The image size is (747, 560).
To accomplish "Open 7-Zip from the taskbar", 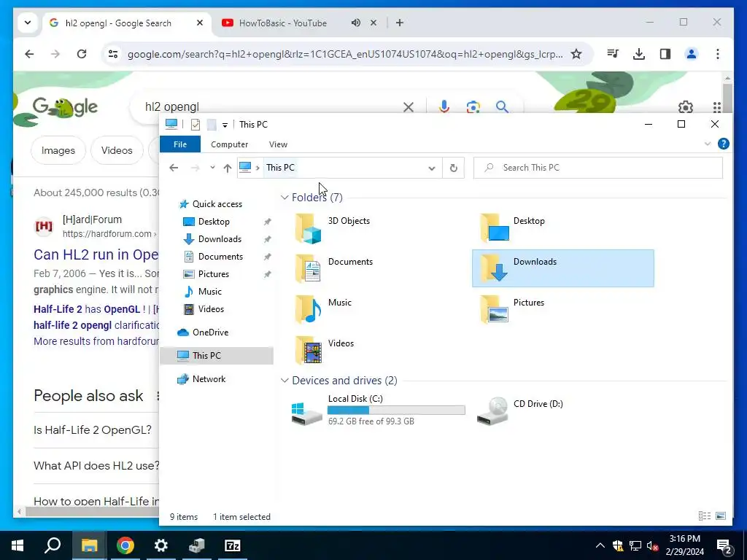I will tap(233, 545).
